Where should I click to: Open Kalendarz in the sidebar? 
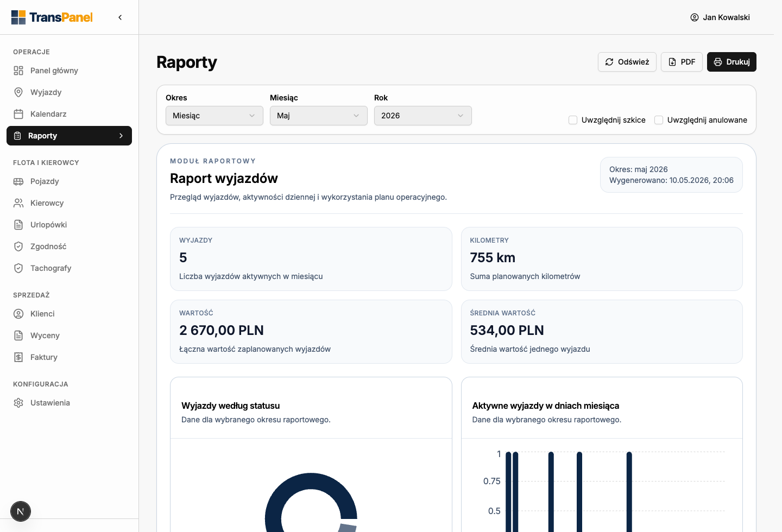(69, 114)
